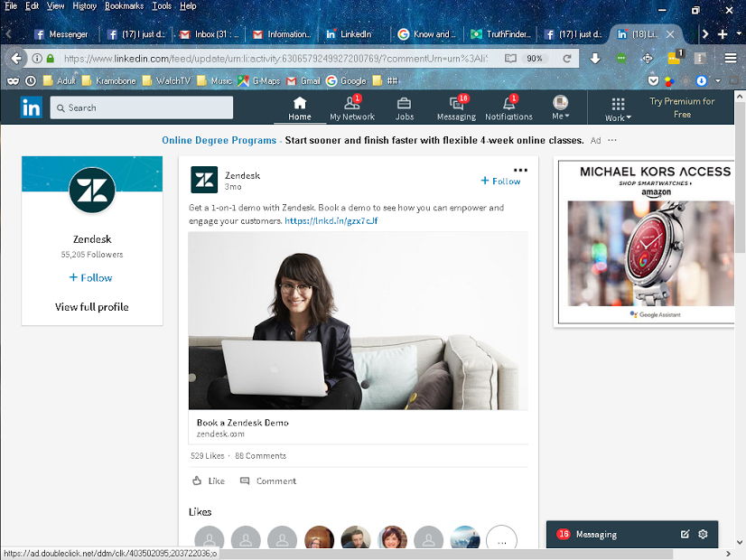Open the Watch TV bookmark folder
This screenshot has height=560, width=746.
[167, 81]
